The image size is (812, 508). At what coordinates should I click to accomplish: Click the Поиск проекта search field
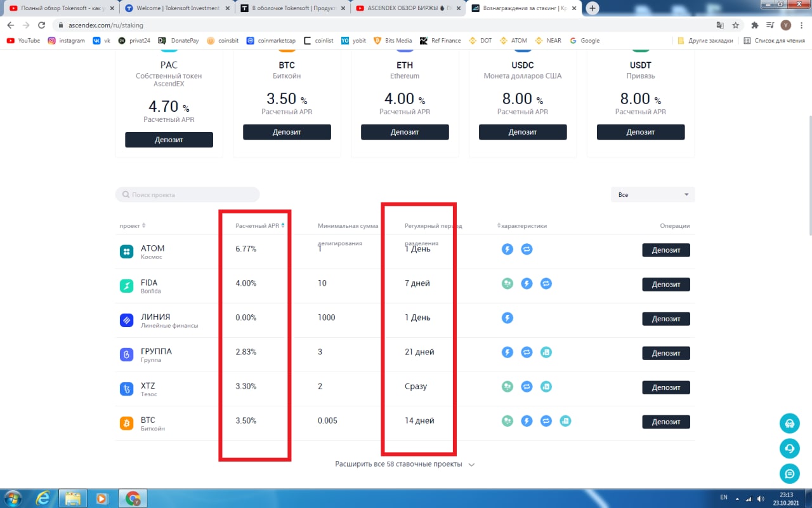[187, 194]
